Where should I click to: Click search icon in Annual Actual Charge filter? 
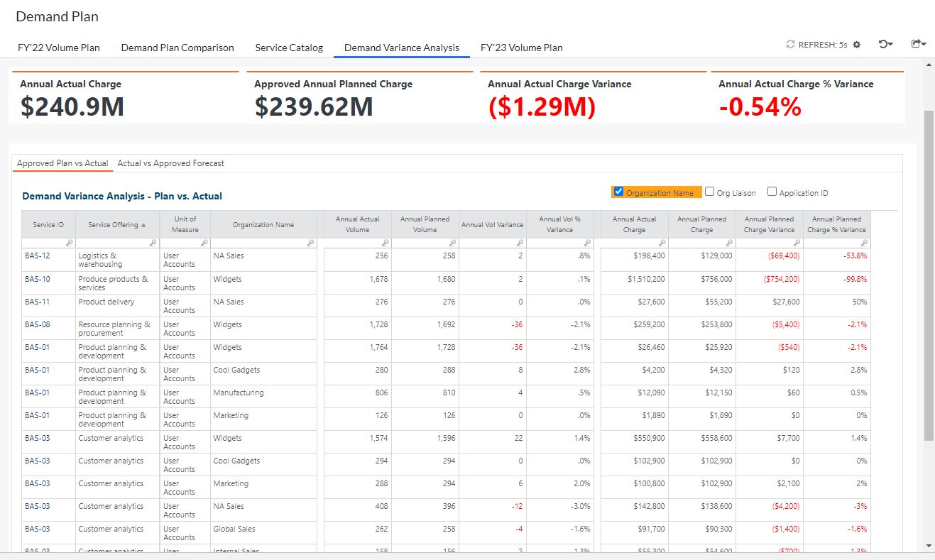662,243
